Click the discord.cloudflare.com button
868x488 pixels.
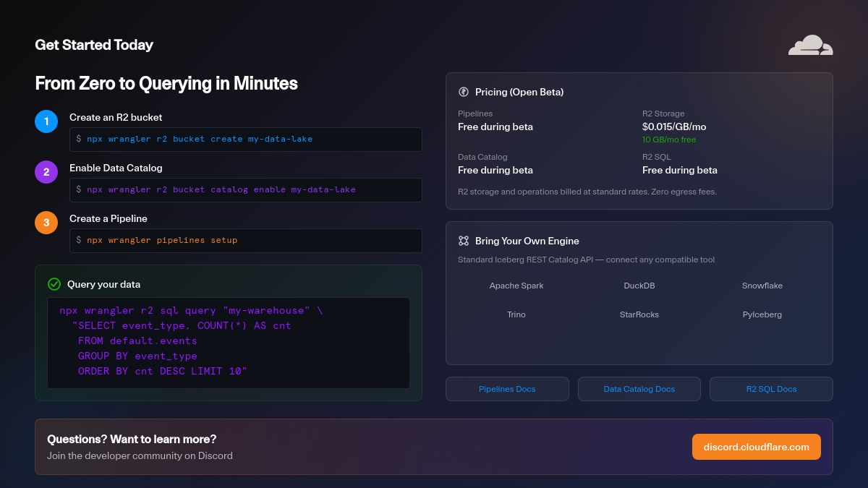[x=756, y=447]
